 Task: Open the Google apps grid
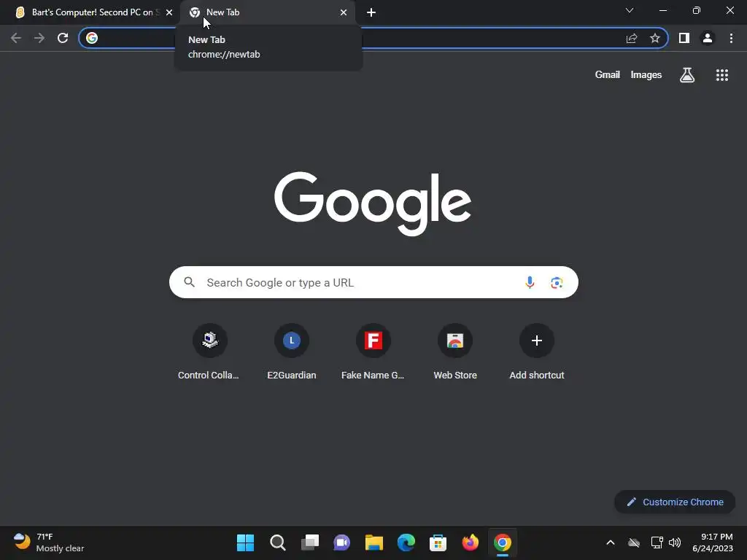[722, 75]
